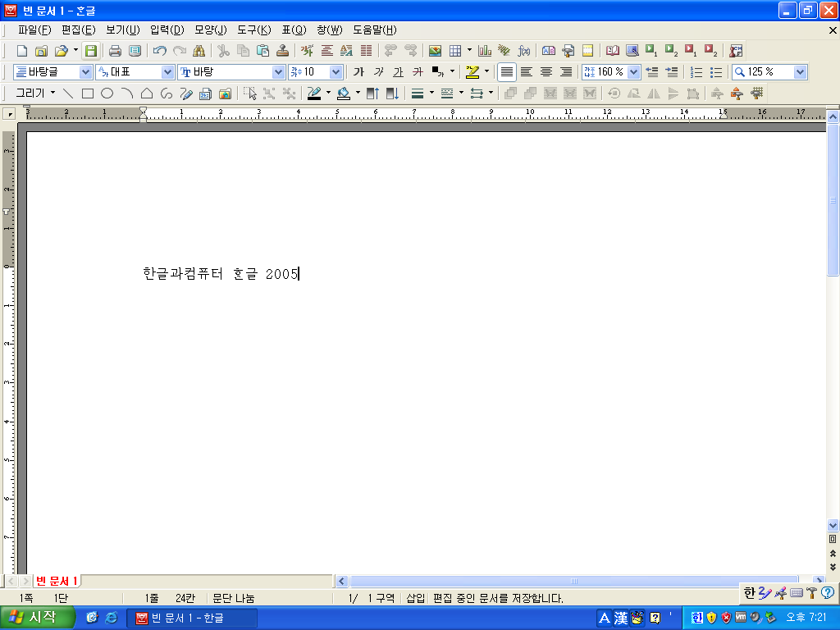The width and height of the screenshot is (840, 630).
Task: Click the Windows 시작 start button
Action: coord(36,618)
